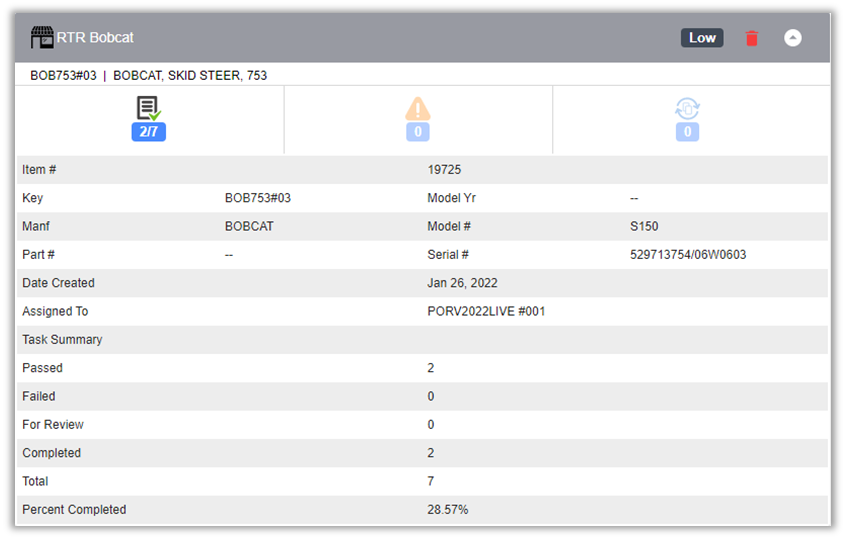Click the Low priority badge
The width and height of the screenshot is (846, 539).
[x=702, y=38]
